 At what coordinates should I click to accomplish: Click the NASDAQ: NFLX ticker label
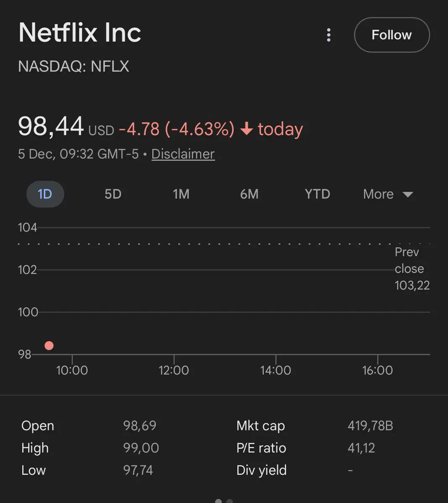tap(73, 66)
